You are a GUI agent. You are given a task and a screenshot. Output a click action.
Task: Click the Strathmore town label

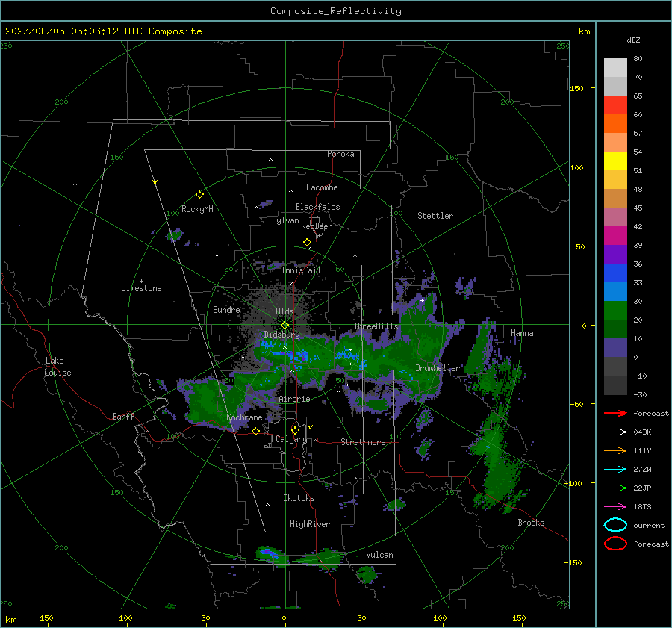(x=363, y=442)
